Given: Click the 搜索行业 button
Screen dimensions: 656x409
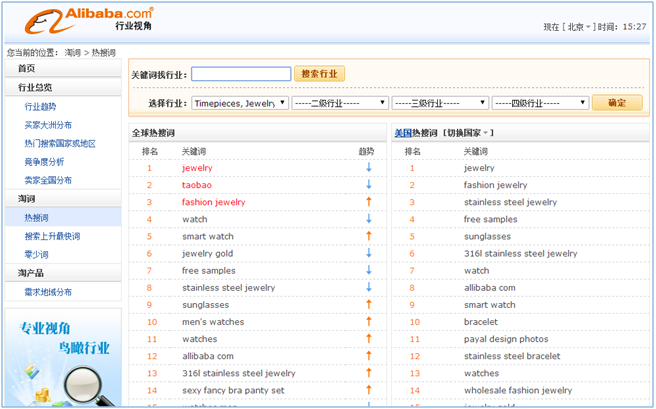Looking at the screenshot, I should pos(319,74).
